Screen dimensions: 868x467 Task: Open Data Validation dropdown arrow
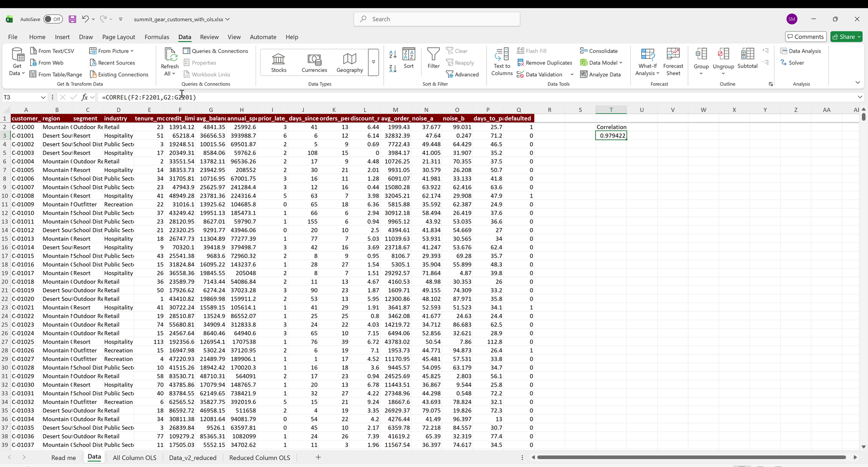coord(572,75)
